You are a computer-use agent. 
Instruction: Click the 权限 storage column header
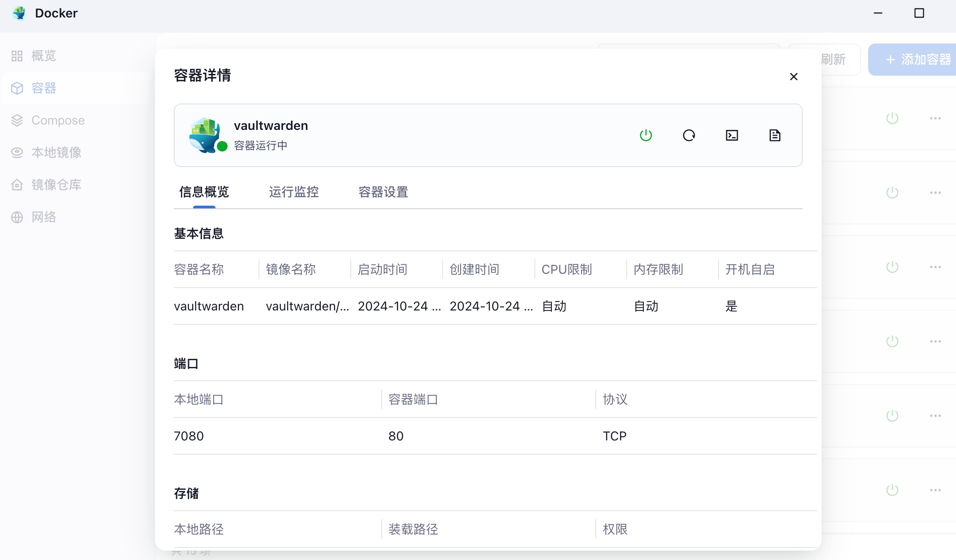pyautogui.click(x=615, y=530)
